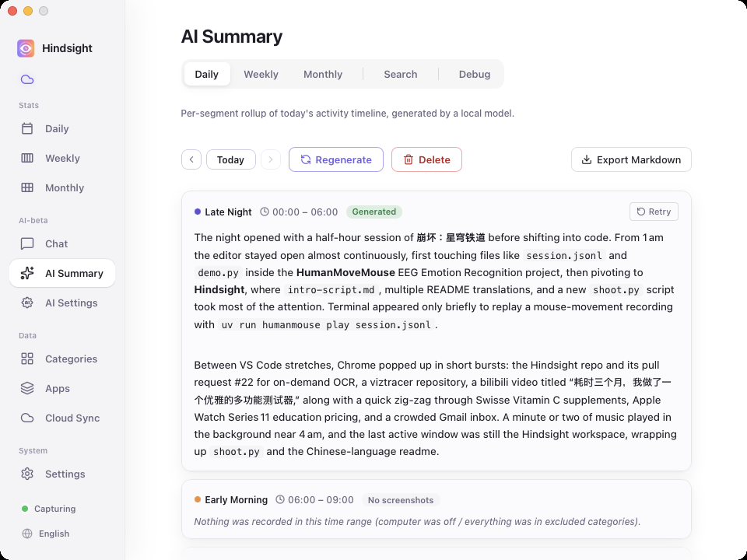
Task: Click the Chat speech bubble icon
Action: (27, 243)
